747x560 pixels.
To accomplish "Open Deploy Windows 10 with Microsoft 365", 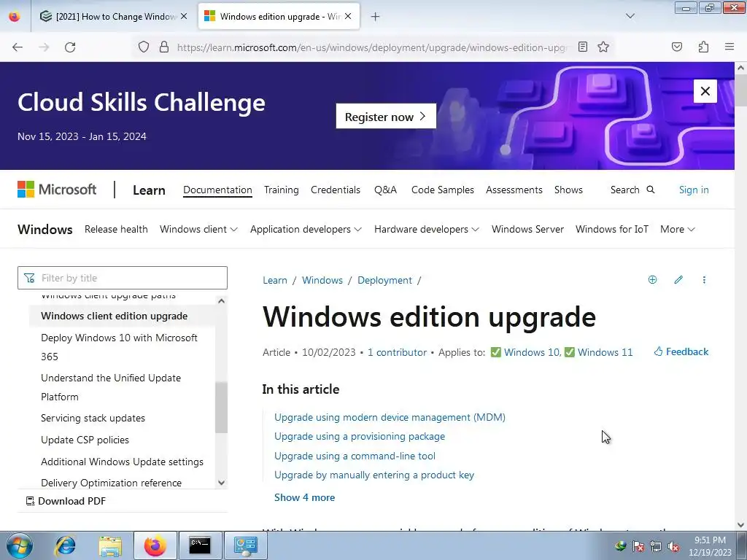I will (119, 347).
